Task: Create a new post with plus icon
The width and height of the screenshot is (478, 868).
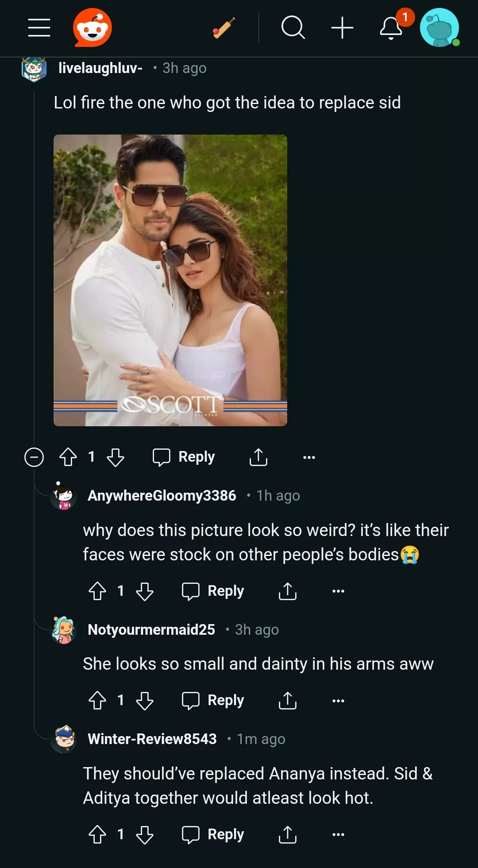Action: (342, 28)
